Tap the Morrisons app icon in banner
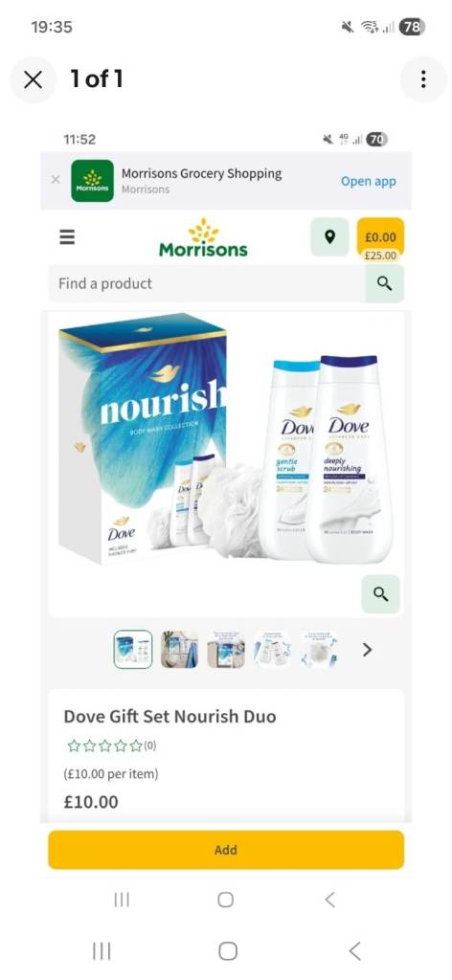The width and height of the screenshot is (452, 980). click(x=93, y=181)
